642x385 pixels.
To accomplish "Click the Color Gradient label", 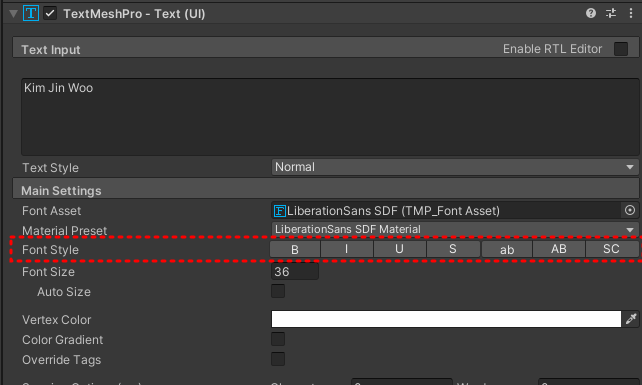I will [63, 340].
